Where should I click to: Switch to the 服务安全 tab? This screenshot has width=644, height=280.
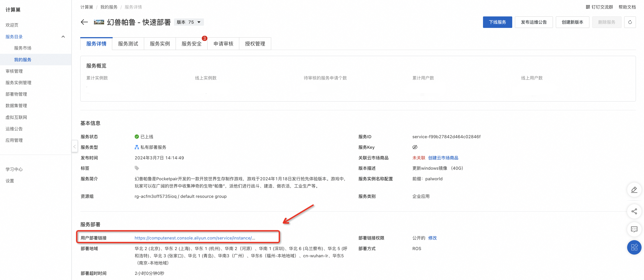pyautogui.click(x=192, y=44)
